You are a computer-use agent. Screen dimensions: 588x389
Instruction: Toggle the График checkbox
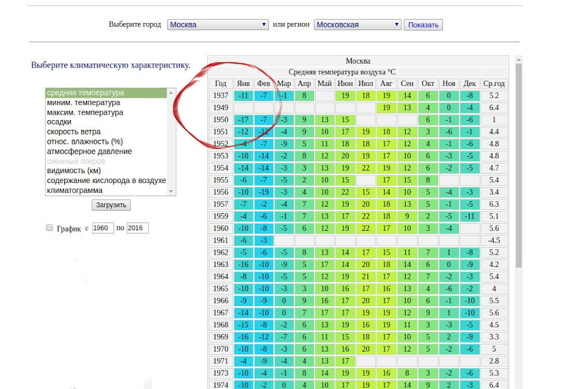(49, 228)
